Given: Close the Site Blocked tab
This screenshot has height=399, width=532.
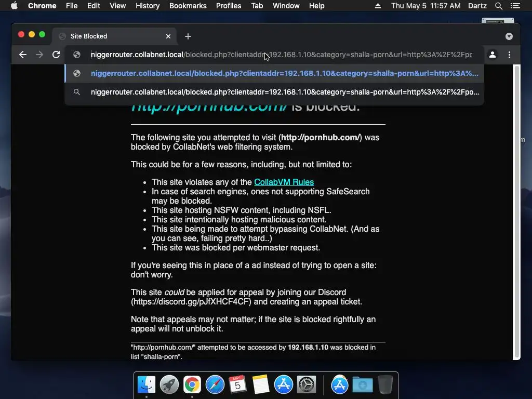Looking at the screenshot, I should (x=168, y=36).
